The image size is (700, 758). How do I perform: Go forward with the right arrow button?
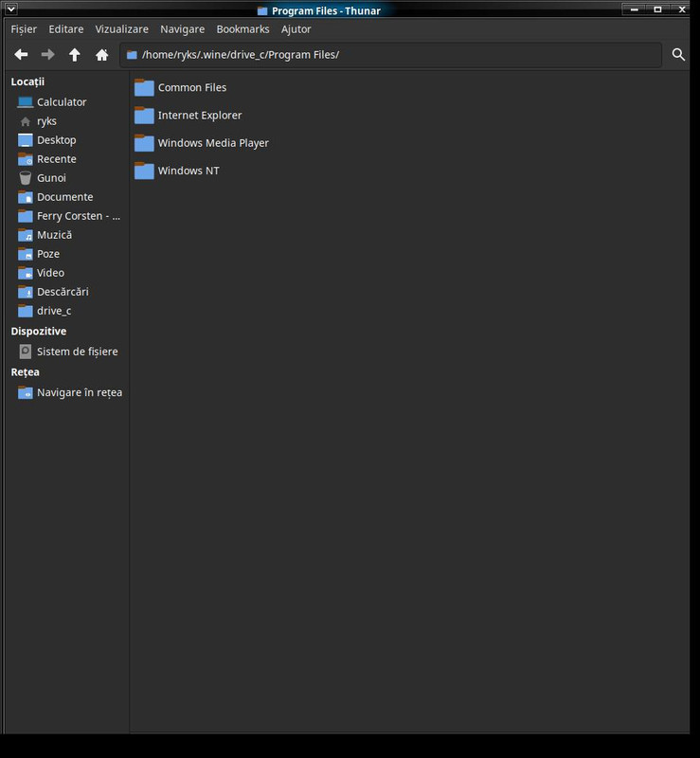tap(48, 55)
